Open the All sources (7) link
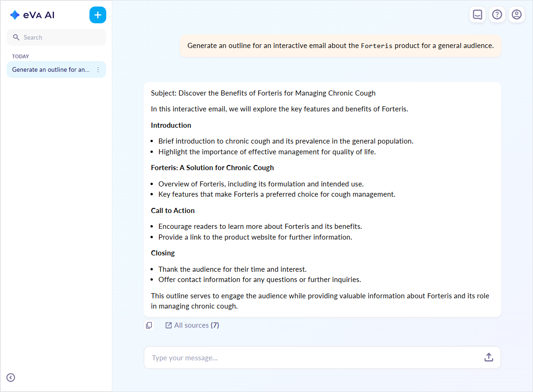The width and height of the screenshot is (533, 392). tap(196, 325)
